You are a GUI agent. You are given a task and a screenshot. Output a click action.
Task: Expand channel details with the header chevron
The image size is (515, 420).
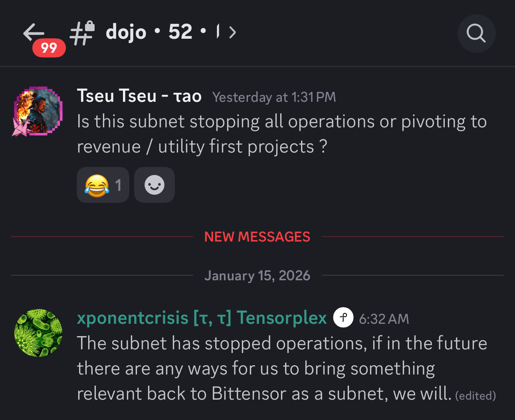[x=232, y=32]
